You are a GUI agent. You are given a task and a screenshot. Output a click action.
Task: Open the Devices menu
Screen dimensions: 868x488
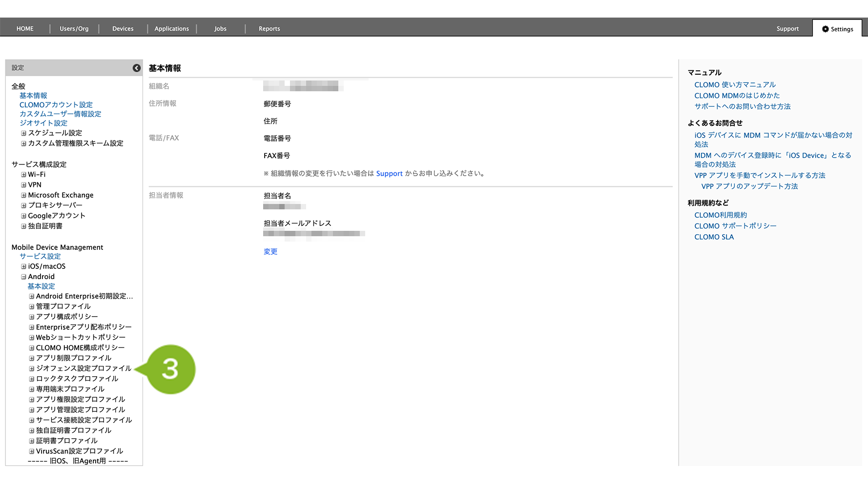(x=123, y=29)
